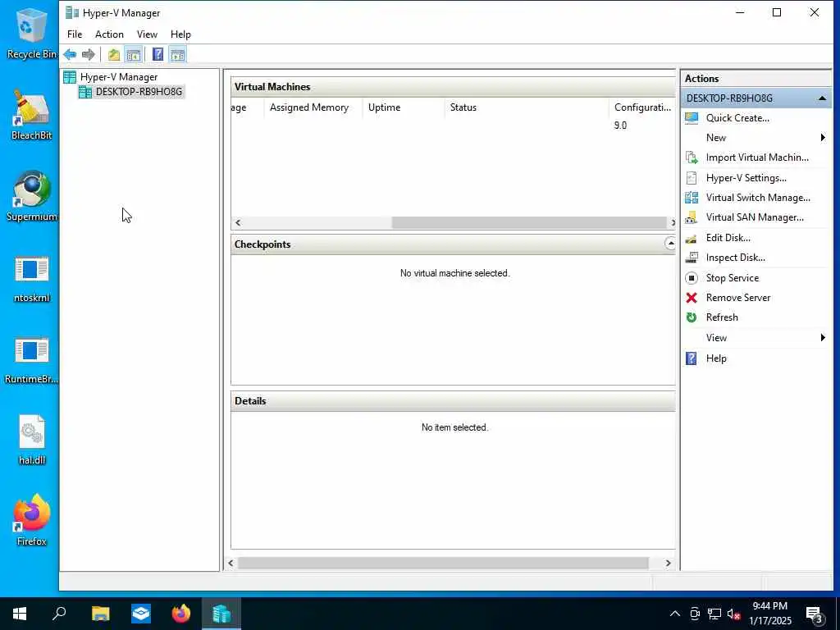The height and width of the screenshot is (630, 840).
Task: Sort by Assigned Memory column header
Action: tap(313, 107)
